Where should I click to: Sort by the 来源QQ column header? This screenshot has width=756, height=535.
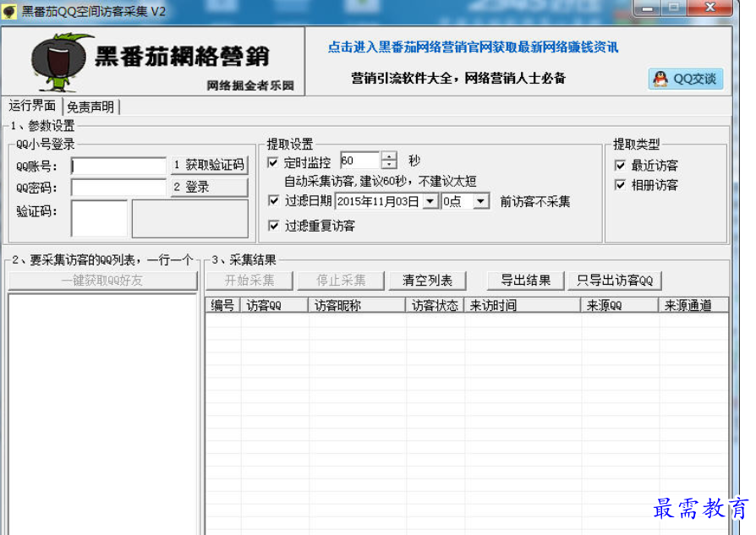(x=620, y=305)
